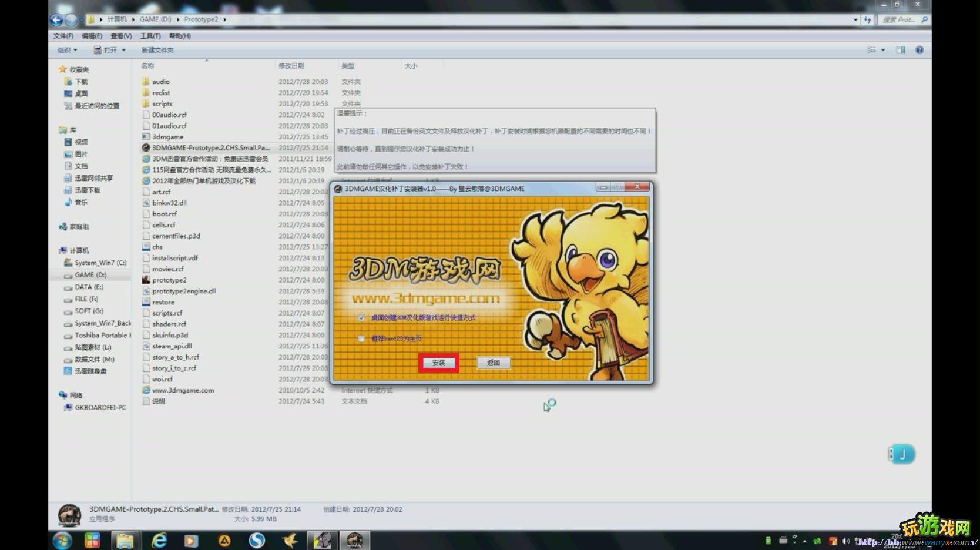Viewport: 980px width, 550px height.
Task: Select the prototype2engine.dll file
Action: pos(184,291)
